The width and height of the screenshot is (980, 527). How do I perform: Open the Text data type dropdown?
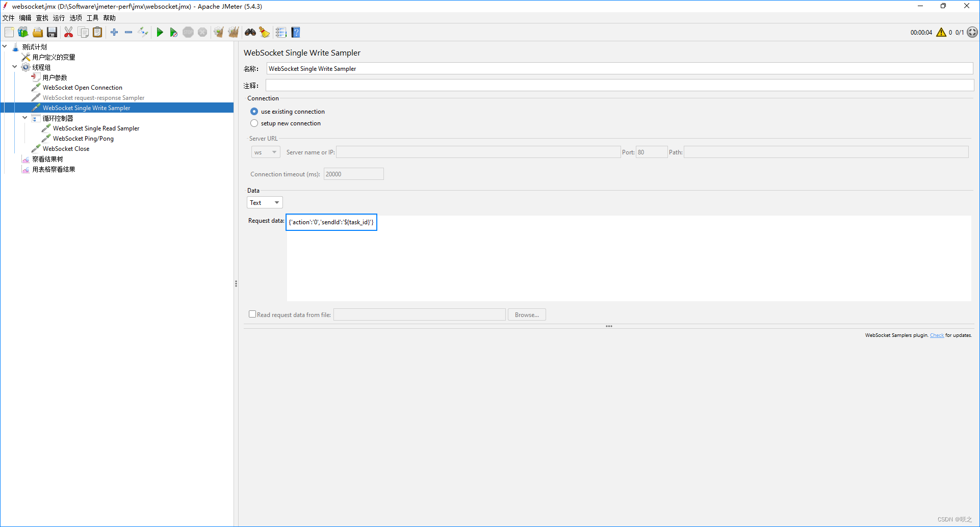(265, 202)
